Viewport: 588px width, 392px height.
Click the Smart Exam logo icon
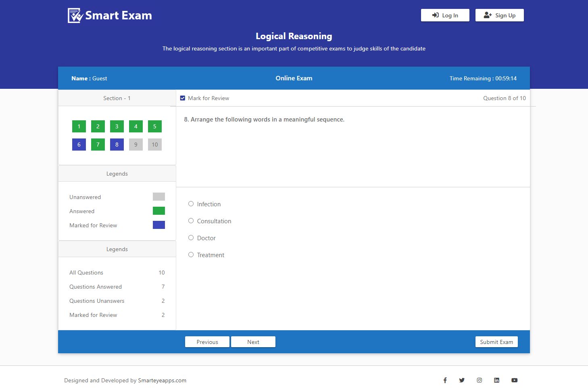tap(75, 16)
